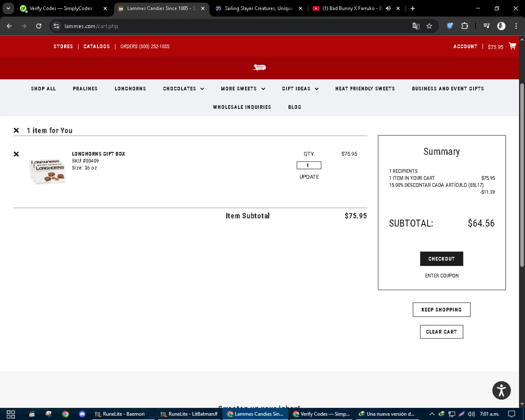Click Enter Coupon link
Image resolution: width=525 pixels, height=420 pixels.
(442, 276)
